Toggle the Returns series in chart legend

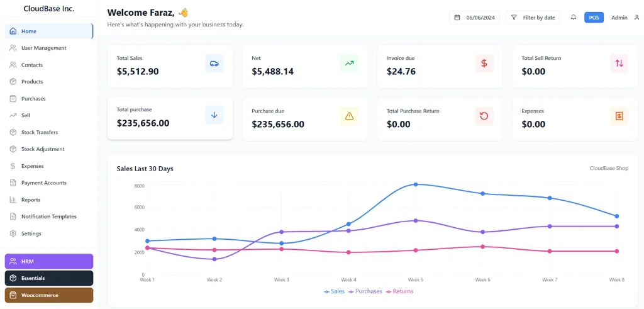(399, 291)
